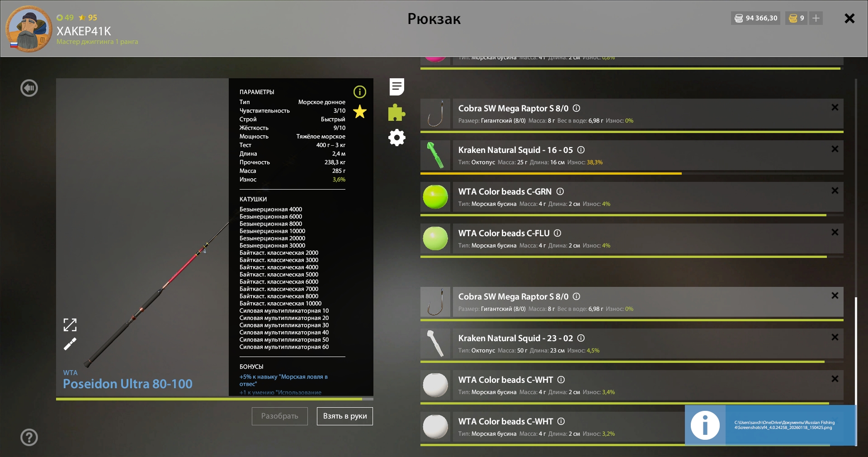The image size is (868, 457).
Task: Open the gear settings tab
Action: [x=396, y=138]
